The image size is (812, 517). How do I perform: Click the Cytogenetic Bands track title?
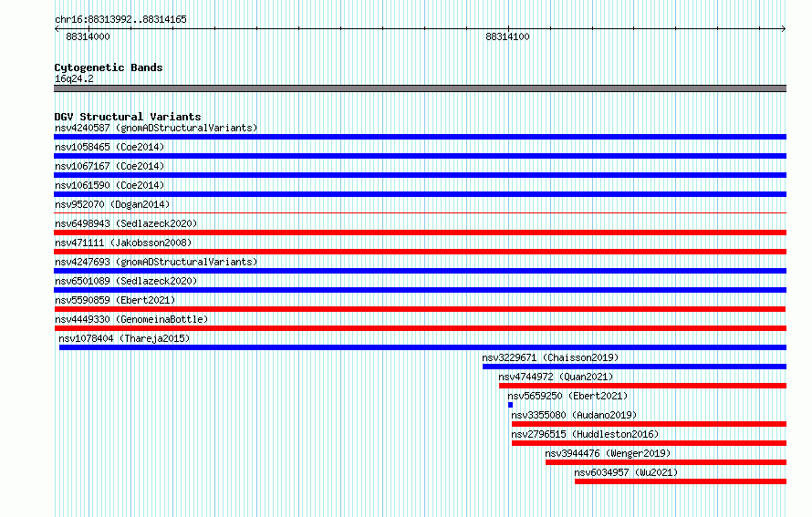click(109, 67)
